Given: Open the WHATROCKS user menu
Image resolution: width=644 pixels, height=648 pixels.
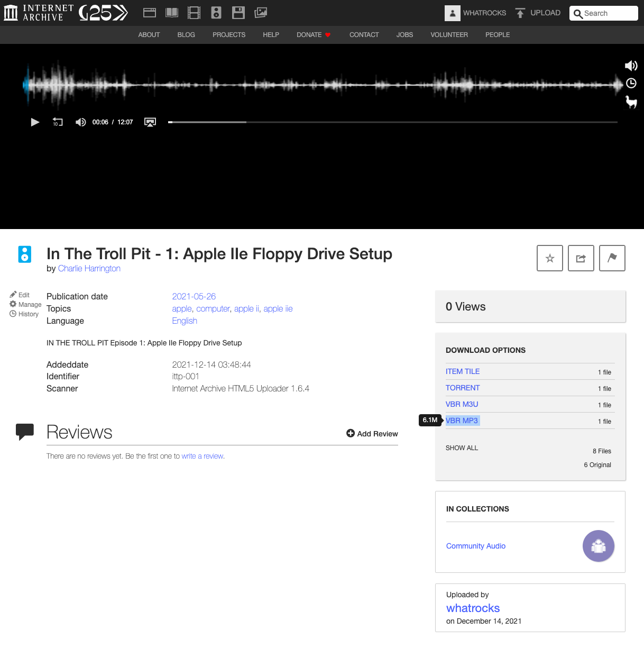Looking at the screenshot, I should tap(476, 13).
